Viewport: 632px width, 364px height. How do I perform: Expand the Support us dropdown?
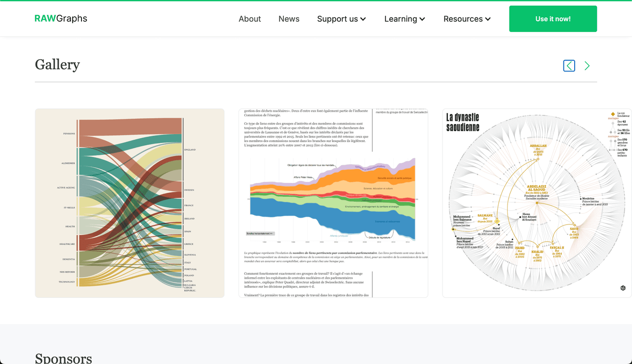pyautogui.click(x=341, y=19)
